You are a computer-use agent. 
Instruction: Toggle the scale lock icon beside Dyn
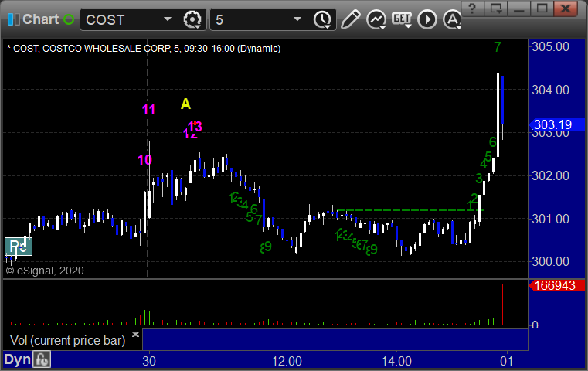42,359
